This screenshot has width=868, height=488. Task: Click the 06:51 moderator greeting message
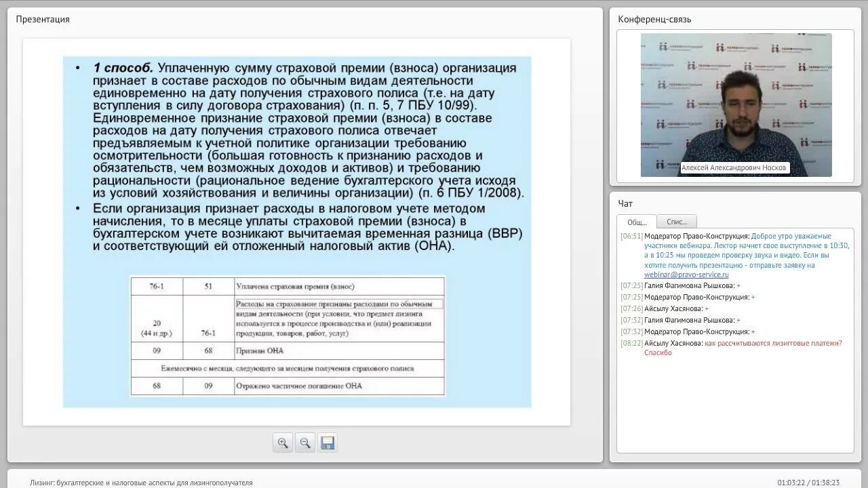735,256
